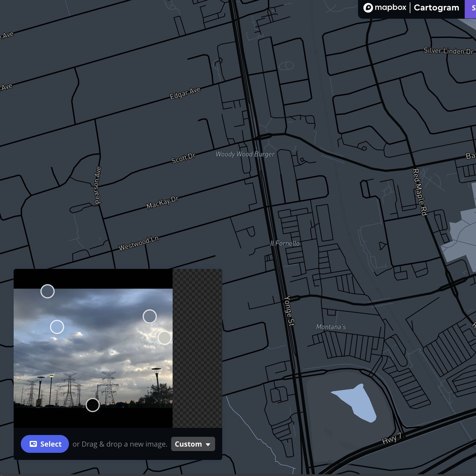Select the dark color sampler circle at the photo's bottom
476x476 pixels.
pyautogui.click(x=93, y=405)
